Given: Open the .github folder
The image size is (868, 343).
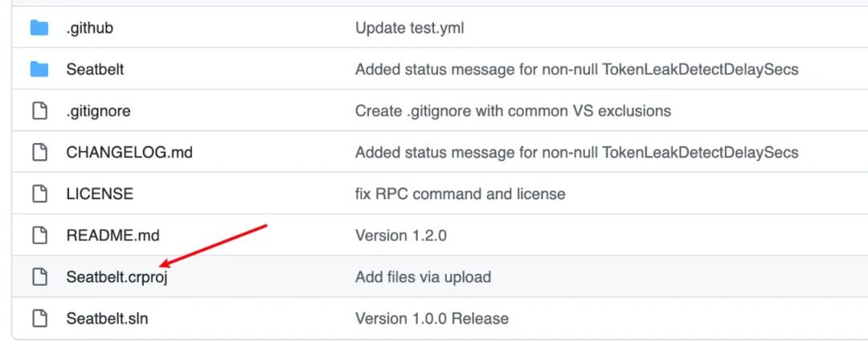Looking at the screenshot, I should point(89,28).
